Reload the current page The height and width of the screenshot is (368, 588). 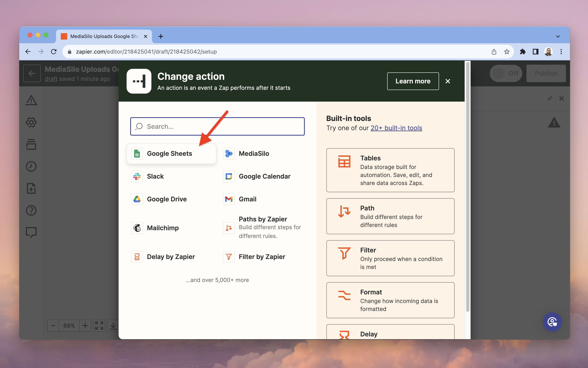(x=54, y=52)
